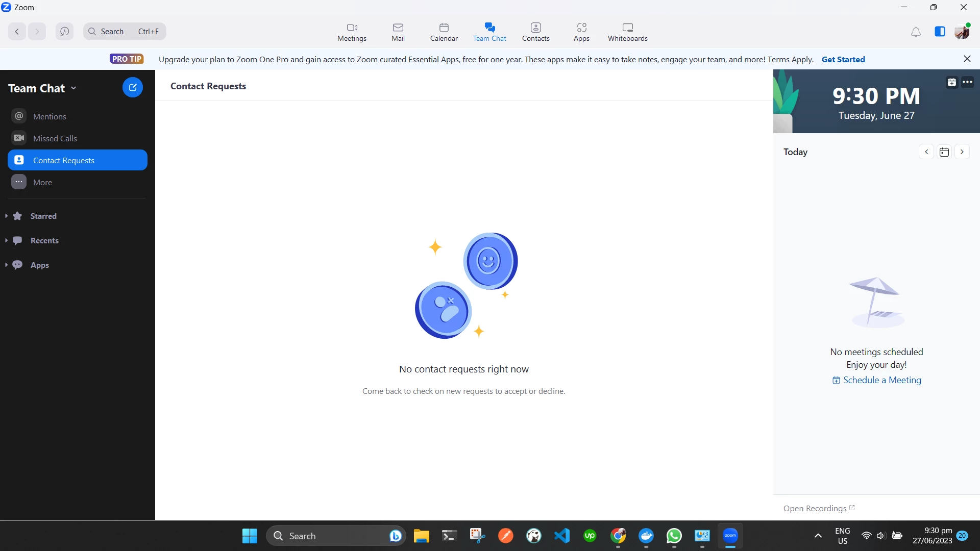Open the Meetings tab
980x551 pixels.
click(352, 32)
